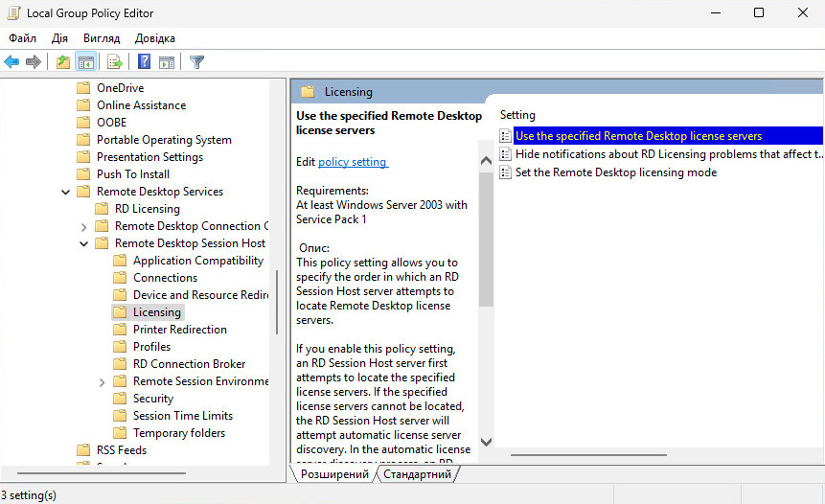The width and height of the screenshot is (825, 504).
Task: Click the Export List toolbar icon
Action: point(115,62)
